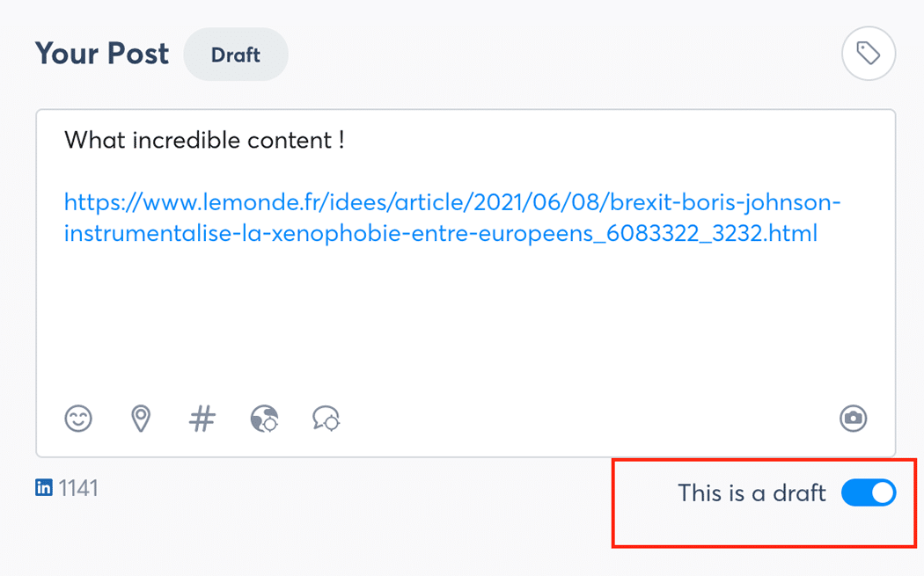Turn off the This is a draft switch
The image size is (924, 576).
click(x=868, y=493)
